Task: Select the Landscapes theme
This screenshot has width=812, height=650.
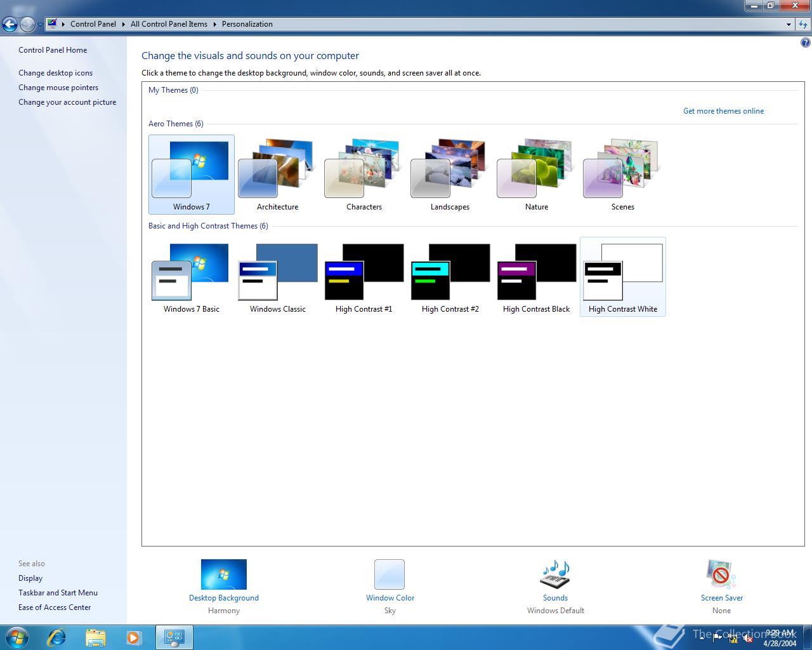Action: tap(450, 175)
